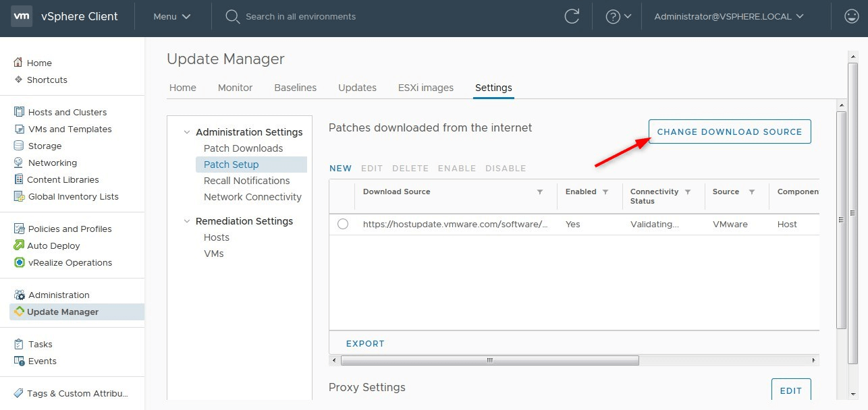Screen dimensions: 868x410
Task: Click the Policies and Profiles icon
Action: pos(19,229)
